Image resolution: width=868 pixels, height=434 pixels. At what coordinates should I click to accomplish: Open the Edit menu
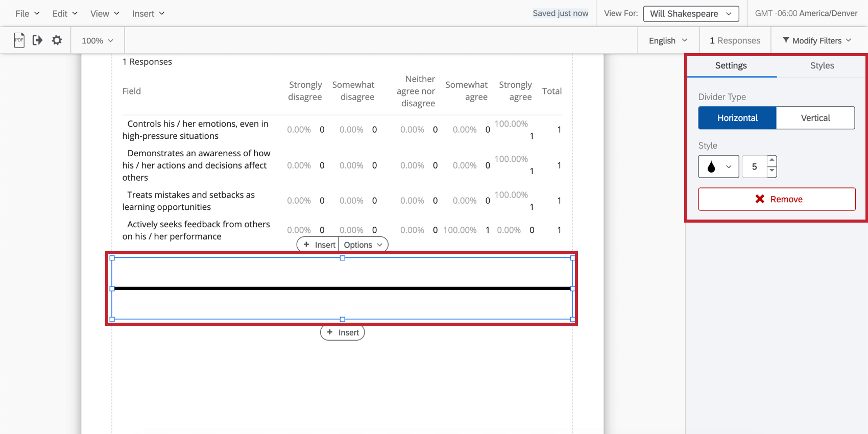point(65,14)
